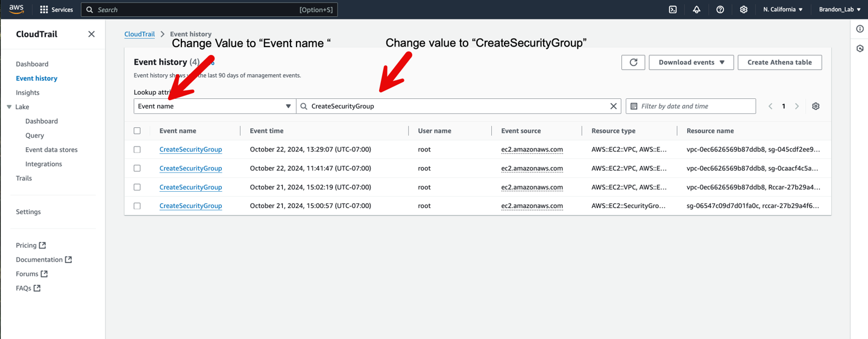
Task: Open Insights in the sidebar
Action: (x=28, y=93)
